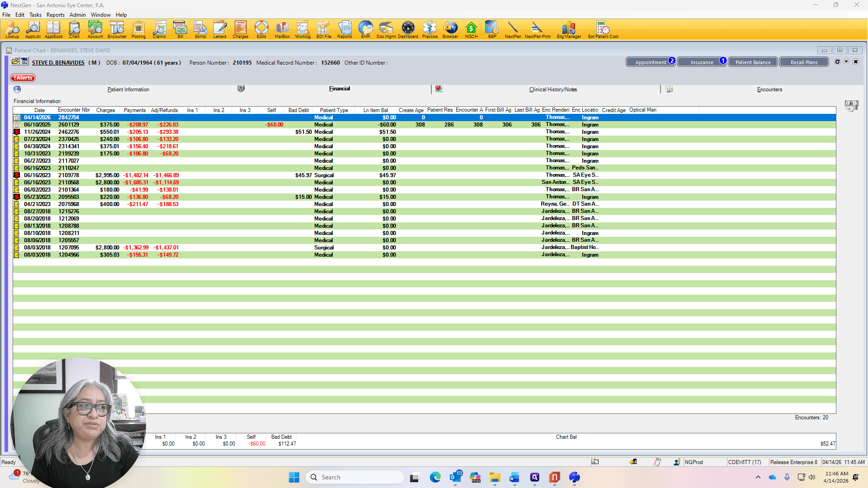Open File Explorer from the taskbar
This screenshot has width=868, height=488.
pos(495,477)
